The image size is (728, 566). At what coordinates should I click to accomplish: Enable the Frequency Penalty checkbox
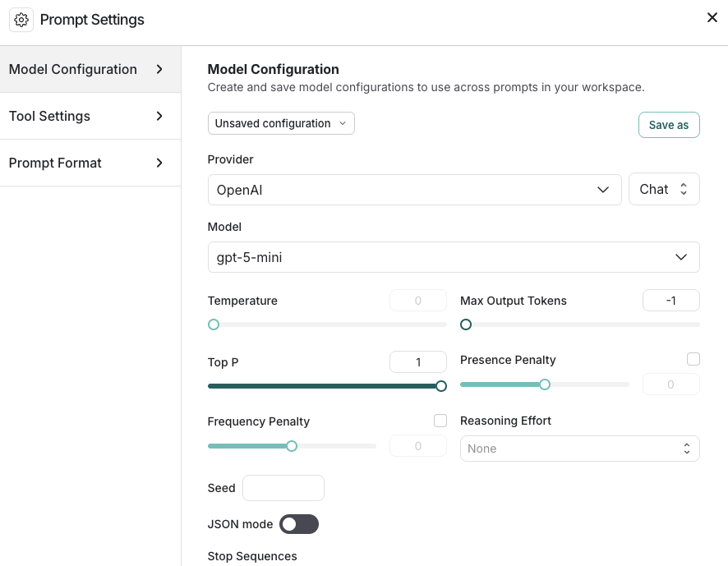pyautogui.click(x=440, y=420)
